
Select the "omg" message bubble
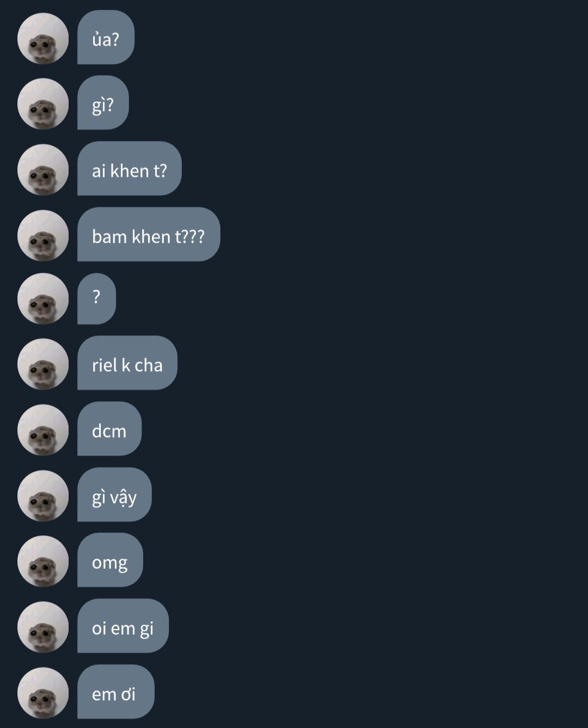(110, 560)
